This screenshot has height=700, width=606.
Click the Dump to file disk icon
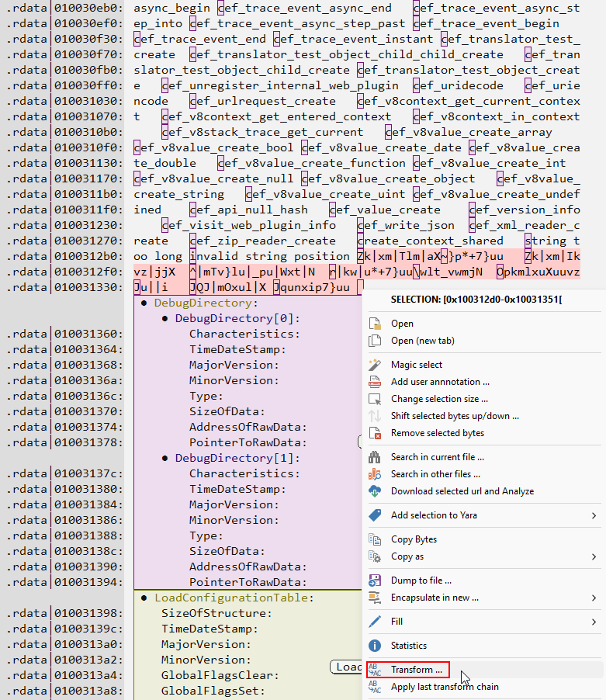click(x=376, y=580)
